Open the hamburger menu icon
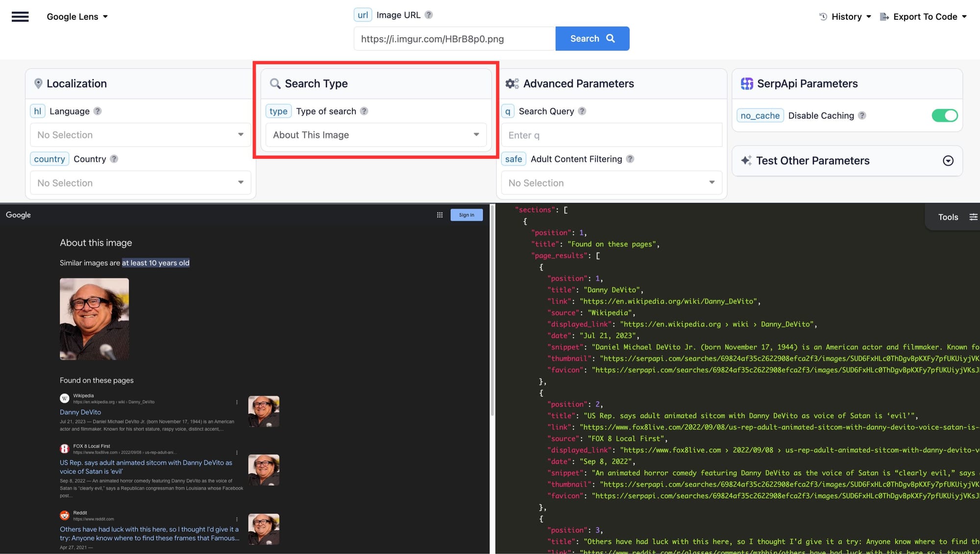 (x=20, y=17)
